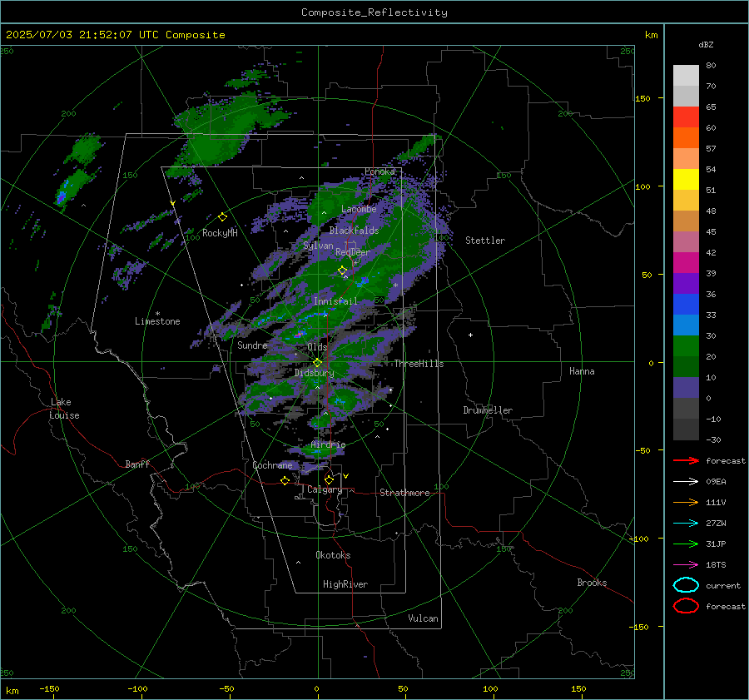
Task: Select the Innisfail label
Action: coord(335,301)
